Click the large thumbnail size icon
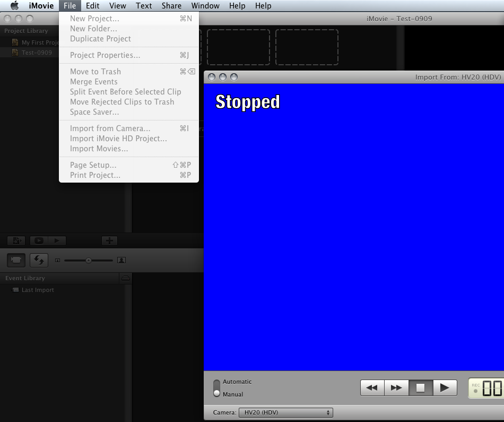504x422 pixels. click(x=121, y=260)
